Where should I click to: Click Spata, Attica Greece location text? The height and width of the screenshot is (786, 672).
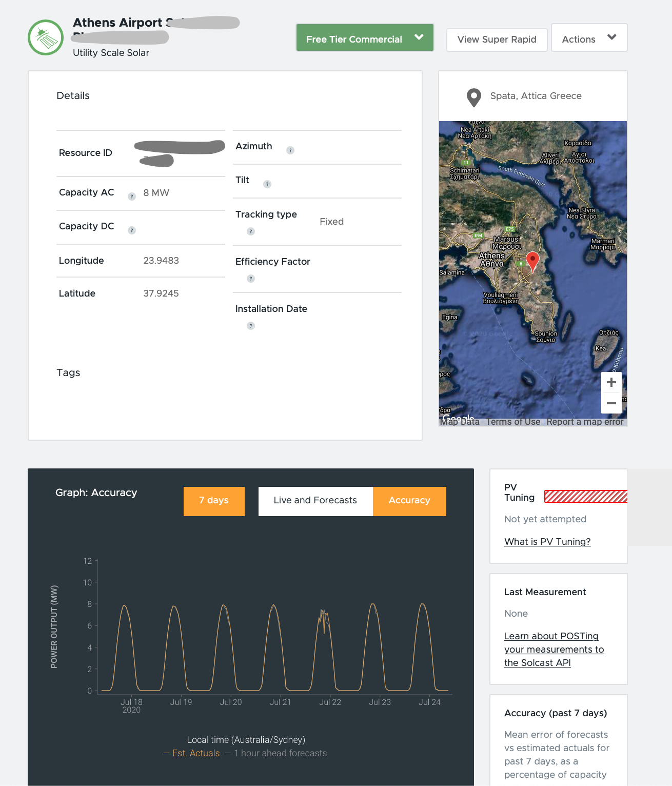(x=536, y=96)
